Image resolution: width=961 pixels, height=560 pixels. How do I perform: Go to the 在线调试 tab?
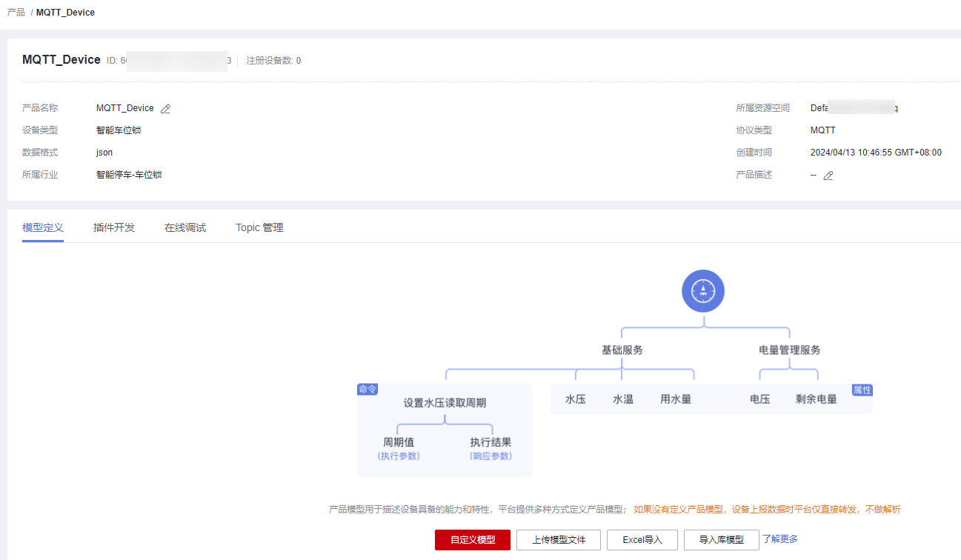(x=185, y=227)
